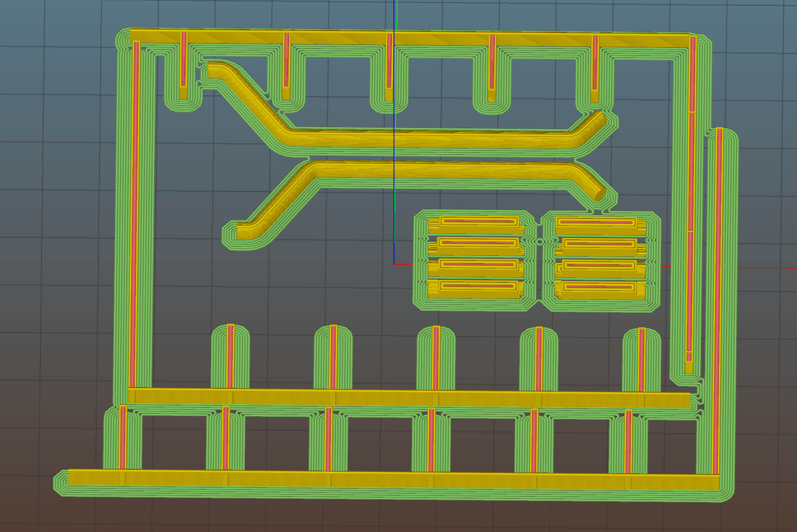The image size is (797, 532).
Task: Click rightmost peg in bottom row
Action: coord(628,441)
